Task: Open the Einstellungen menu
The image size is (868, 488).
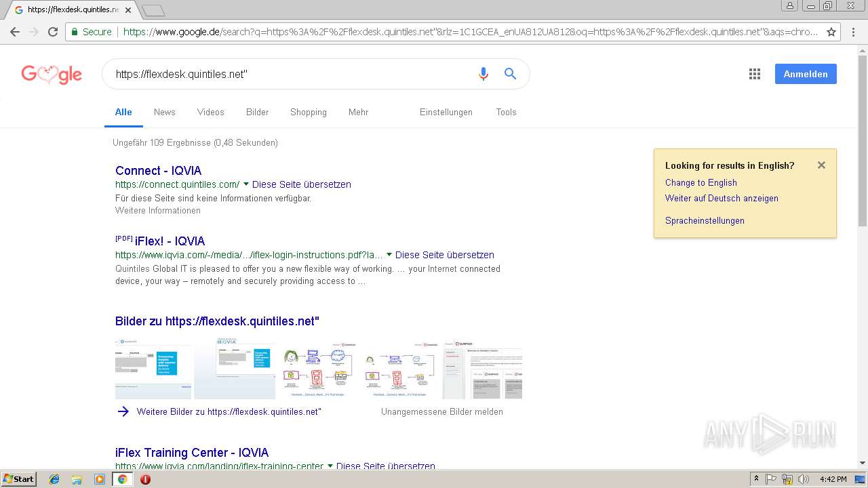Action: click(446, 112)
